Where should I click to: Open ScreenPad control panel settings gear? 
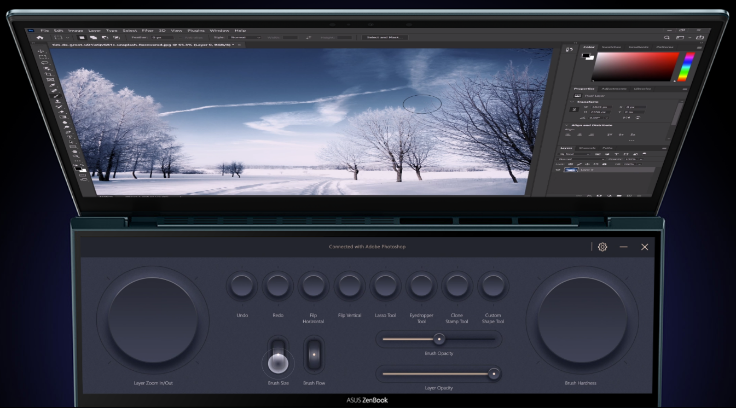point(603,246)
